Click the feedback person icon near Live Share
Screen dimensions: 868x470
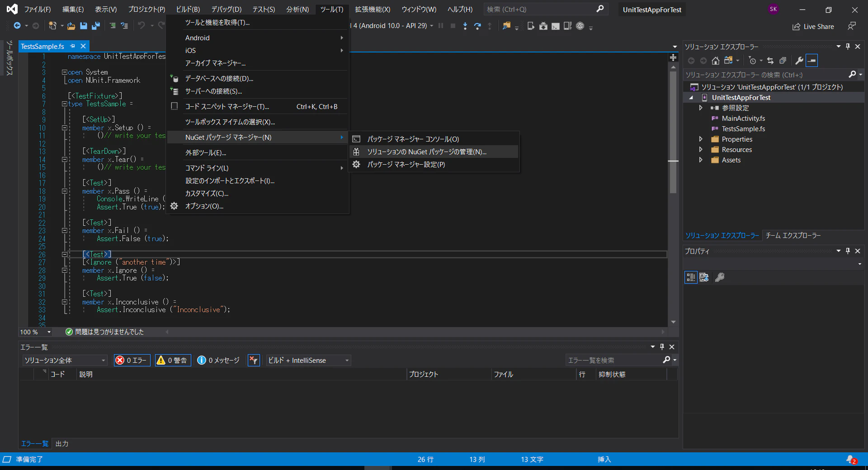(x=852, y=26)
